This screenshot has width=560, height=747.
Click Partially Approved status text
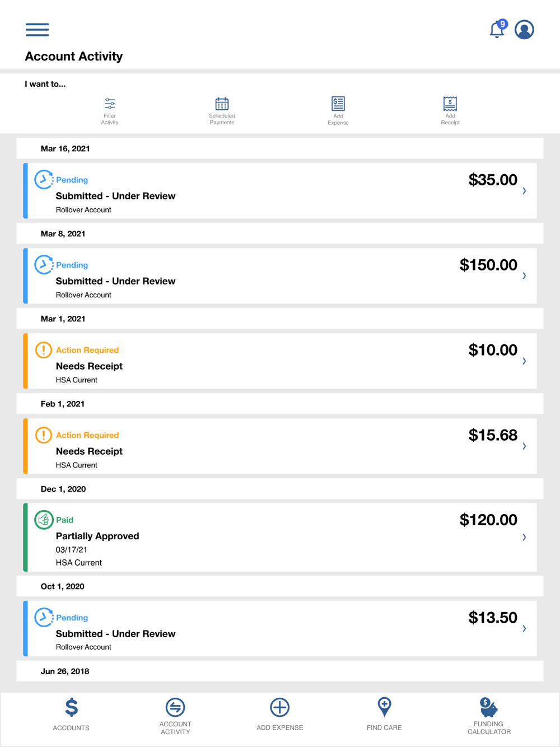pyautogui.click(x=97, y=536)
